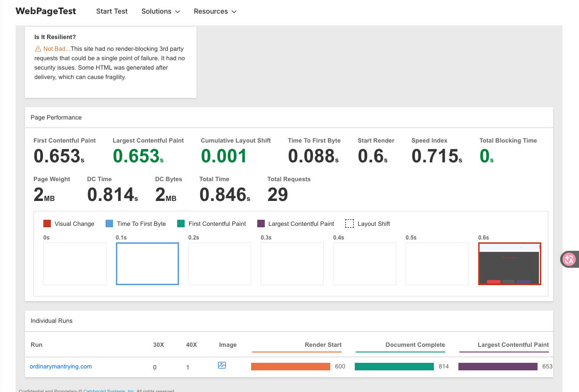This screenshot has height=392, width=579.
Task: Click the Run column header
Action: coord(36,345)
